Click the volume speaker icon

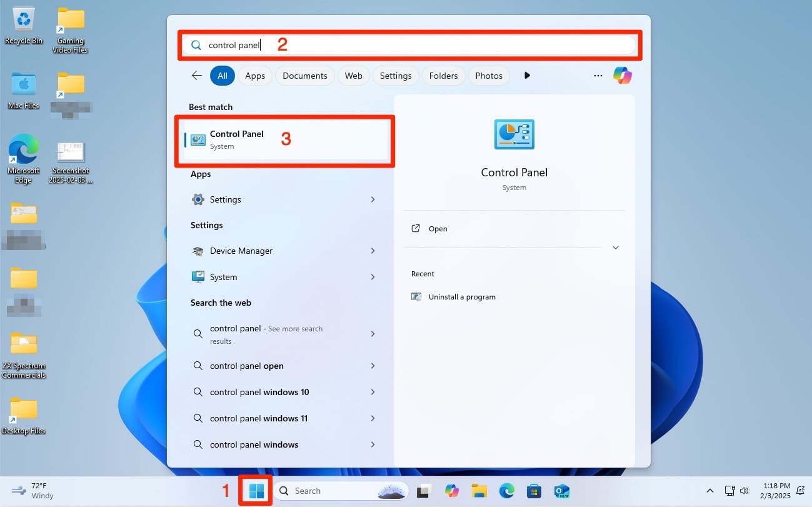click(744, 491)
